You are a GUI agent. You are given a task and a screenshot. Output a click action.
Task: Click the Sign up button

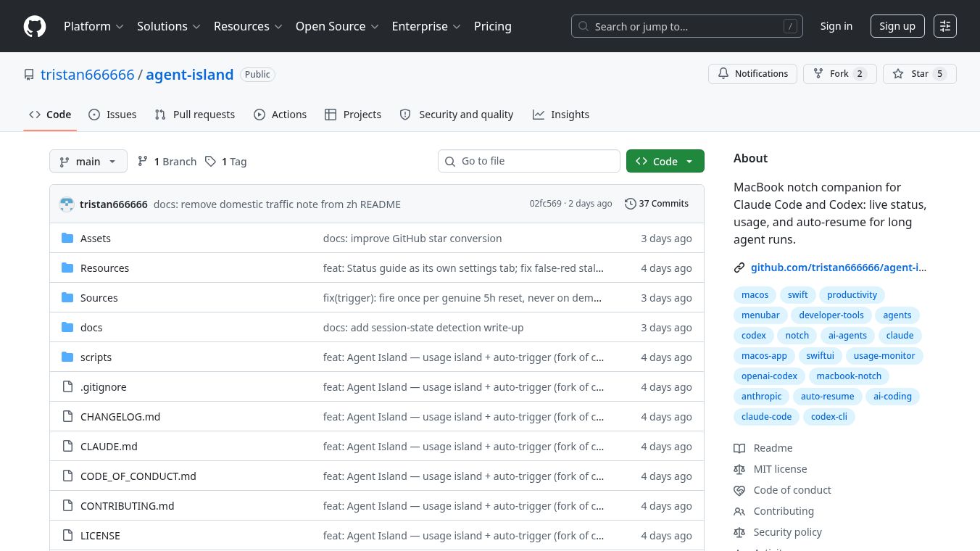pos(897,26)
